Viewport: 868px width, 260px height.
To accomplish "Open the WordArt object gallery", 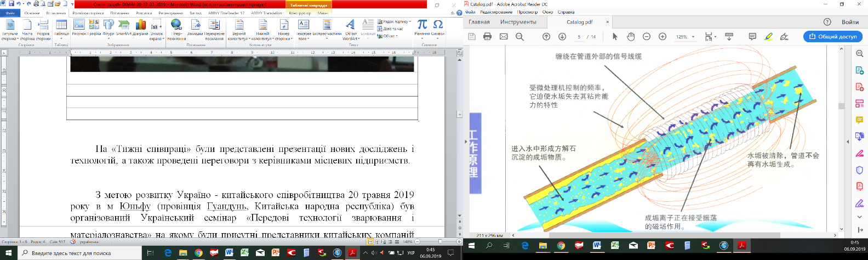I will [351, 30].
